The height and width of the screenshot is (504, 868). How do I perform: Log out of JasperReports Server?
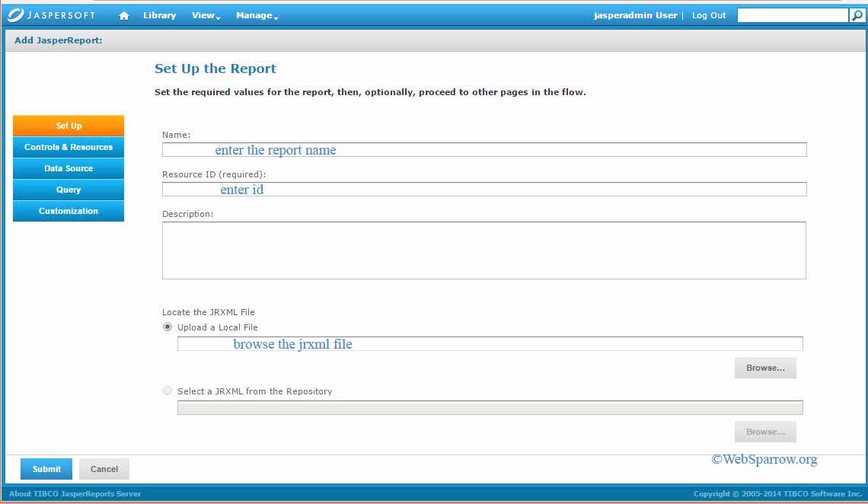[x=708, y=14]
